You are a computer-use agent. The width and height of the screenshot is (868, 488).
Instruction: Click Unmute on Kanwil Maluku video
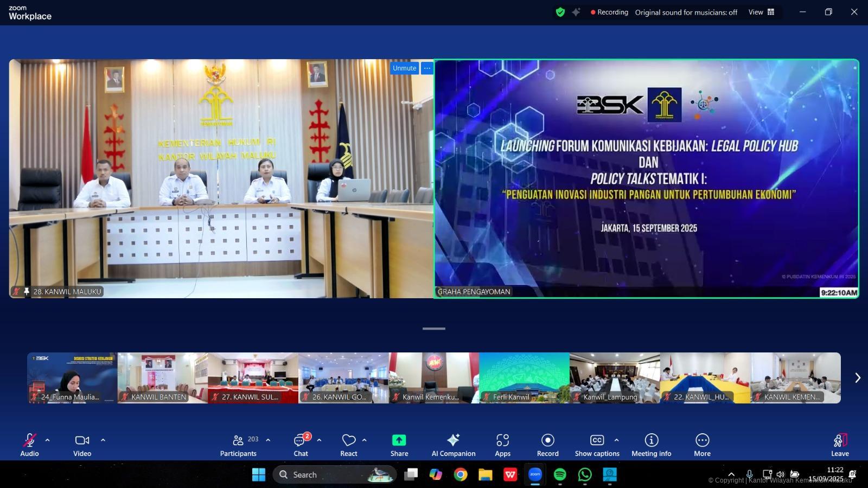[x=404, y=68]
